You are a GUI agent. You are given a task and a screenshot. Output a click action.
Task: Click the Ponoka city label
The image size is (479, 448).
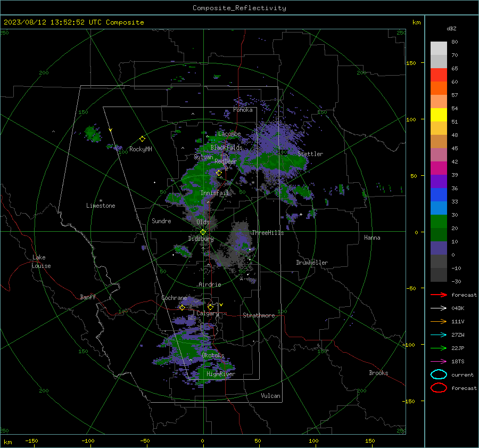click(x=243, y=110)
